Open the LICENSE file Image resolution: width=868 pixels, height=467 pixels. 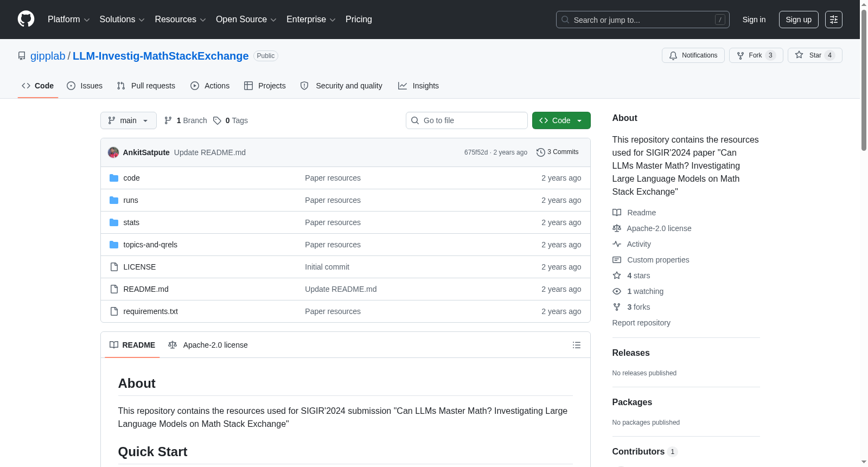(x=139, y=267)
